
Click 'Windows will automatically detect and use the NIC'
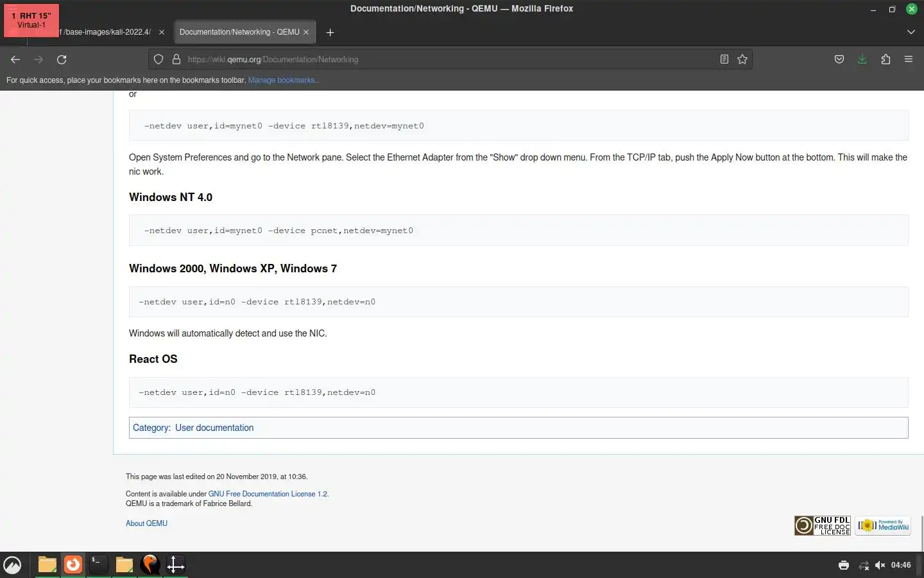point(228,333)
